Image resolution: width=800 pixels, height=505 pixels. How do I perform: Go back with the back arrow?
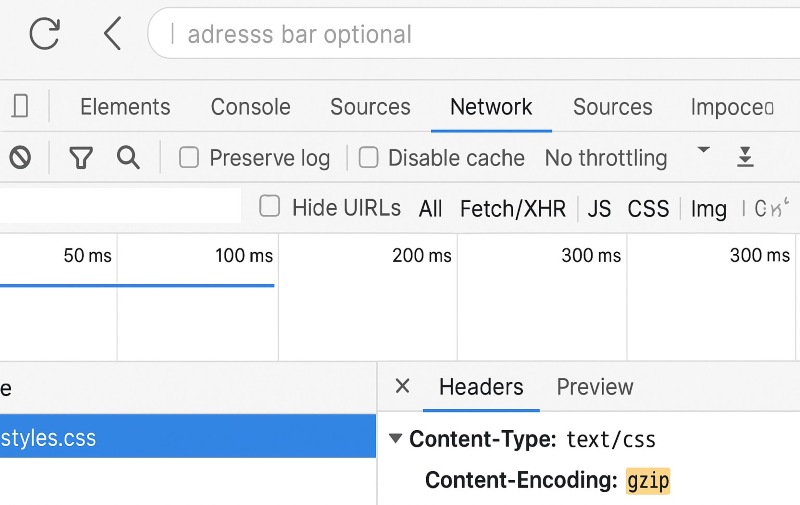(x=113, y=33)
